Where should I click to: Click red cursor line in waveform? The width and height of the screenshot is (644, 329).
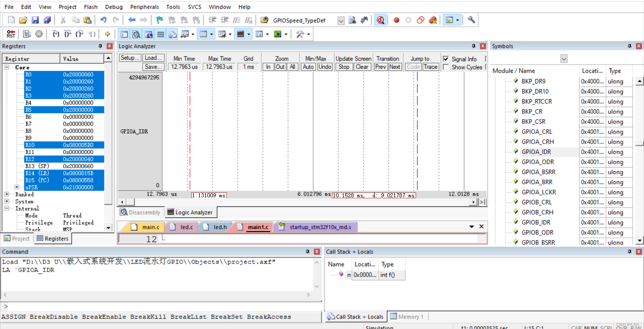tap(190, 131)
